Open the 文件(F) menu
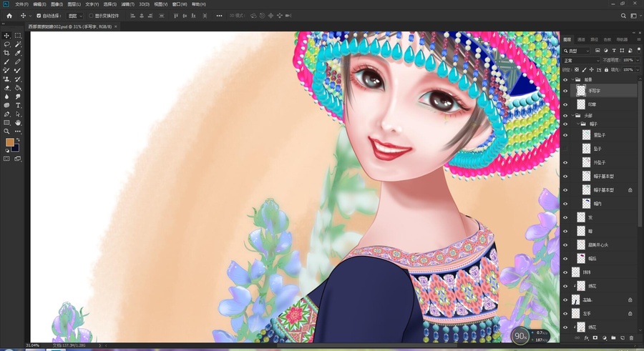Viewport: 644px width, 351px height. (x=21, y=4)
